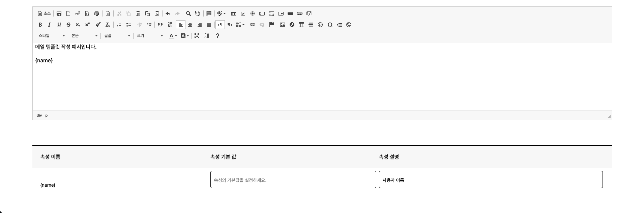Expand the 글꼴 font dropdown
The width and height of the screenshot is (644, 213).
[x=117, y=36]
